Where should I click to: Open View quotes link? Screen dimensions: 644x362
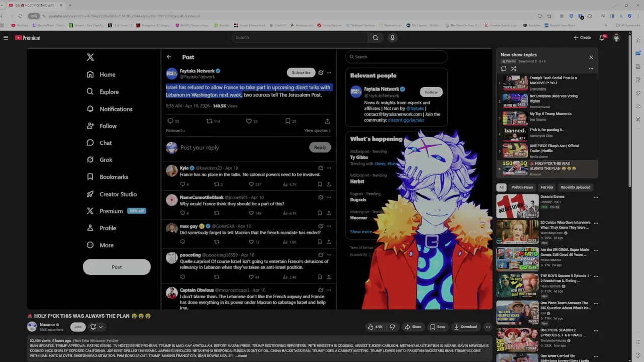coord(317,131)
